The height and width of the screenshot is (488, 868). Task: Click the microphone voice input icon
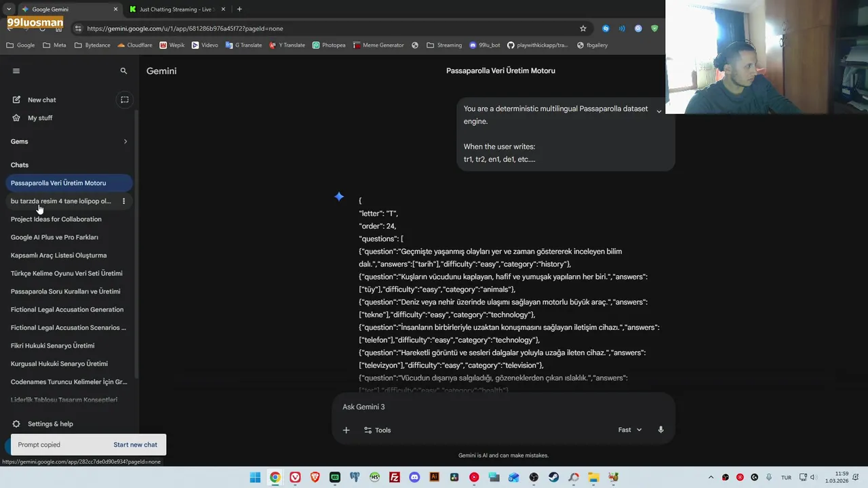660,430
